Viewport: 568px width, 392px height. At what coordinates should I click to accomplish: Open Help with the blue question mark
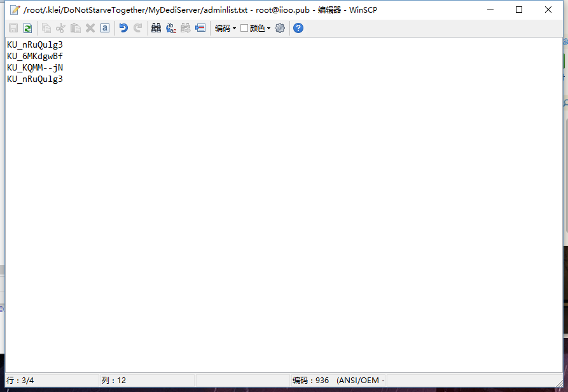click(x=298, y=28)
